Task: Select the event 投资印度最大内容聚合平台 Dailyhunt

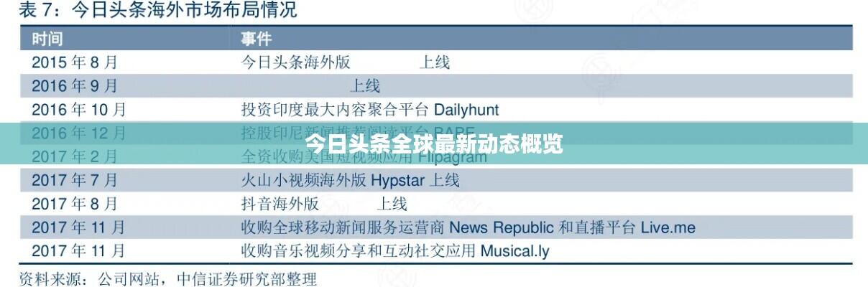Action: (369, 110)
